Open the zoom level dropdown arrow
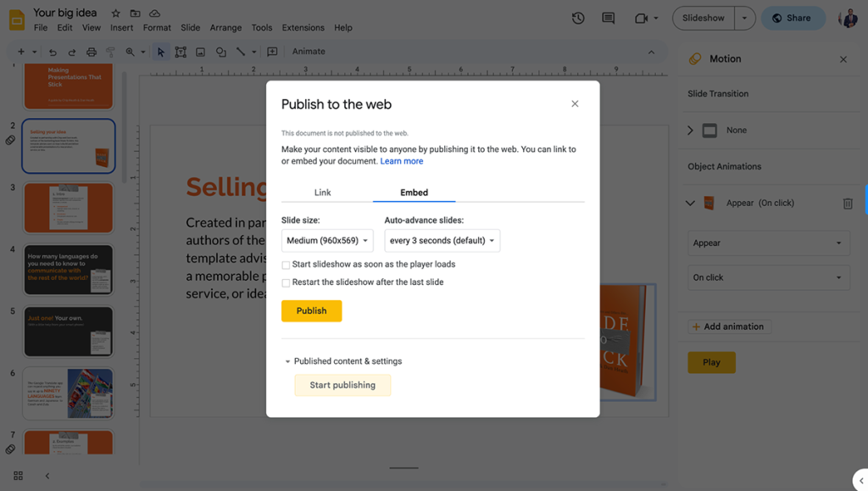 [x=142, y=52]
